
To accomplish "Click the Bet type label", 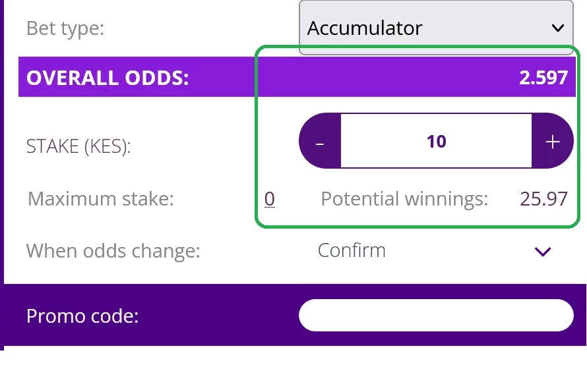I will 65,28.
